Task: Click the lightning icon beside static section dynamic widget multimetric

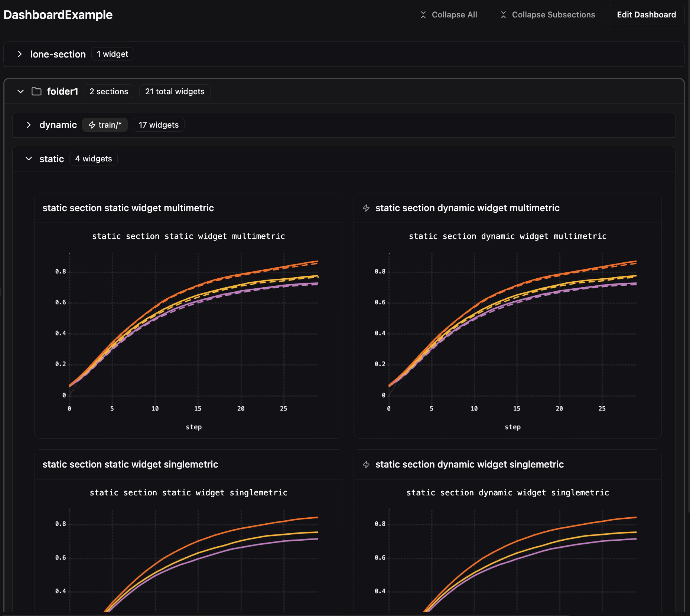Action: [367, 208]
